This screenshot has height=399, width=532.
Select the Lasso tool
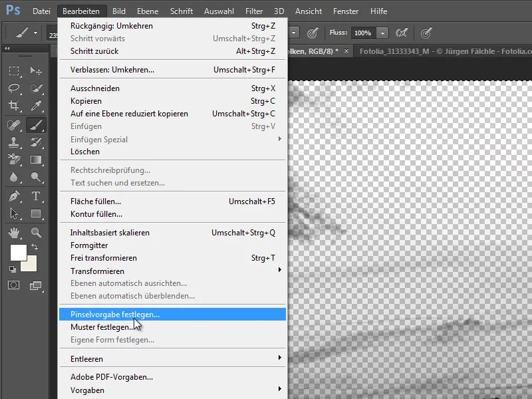(x=14, y=88)
